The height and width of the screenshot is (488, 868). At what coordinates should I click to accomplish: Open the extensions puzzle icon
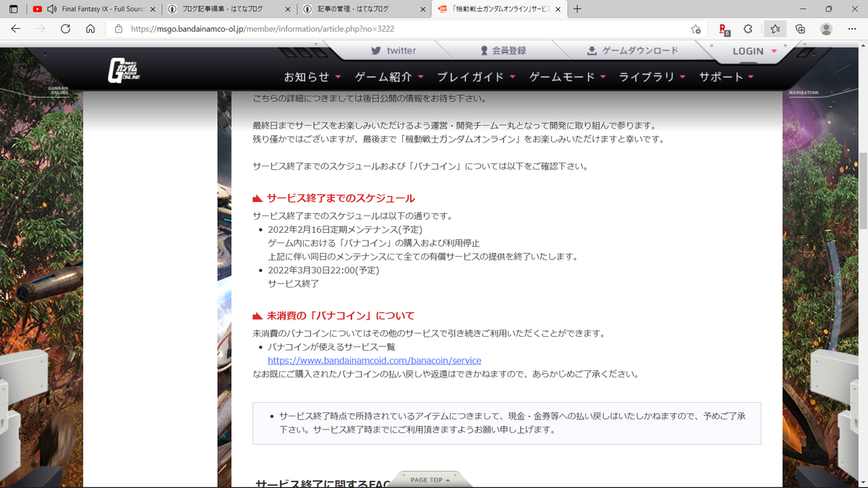749,29
